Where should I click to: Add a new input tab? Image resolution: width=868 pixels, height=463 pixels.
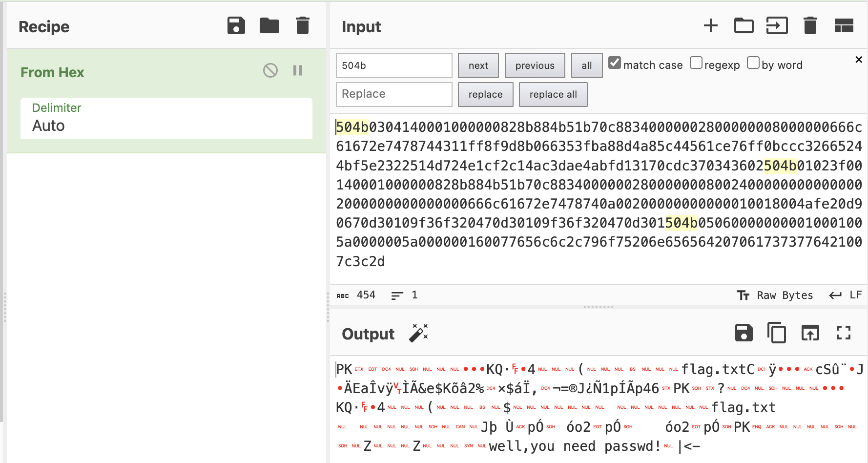click(710, 26)
